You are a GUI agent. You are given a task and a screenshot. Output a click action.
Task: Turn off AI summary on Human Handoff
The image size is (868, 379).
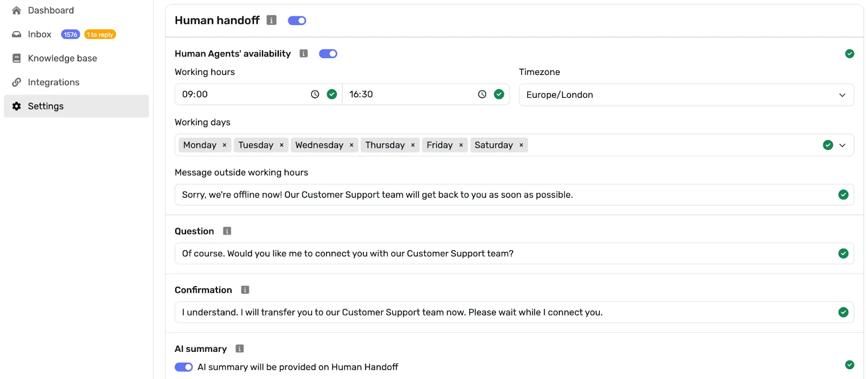point(184,367)
